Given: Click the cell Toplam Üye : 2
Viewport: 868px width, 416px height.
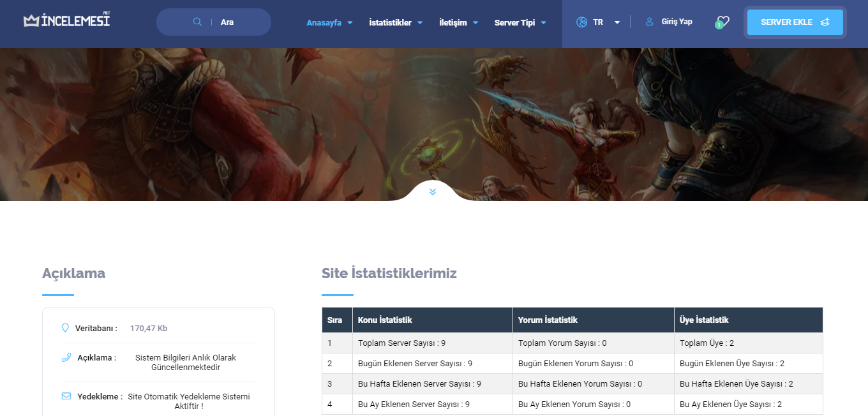Looking at the screenshot, I should coord(749,343).
